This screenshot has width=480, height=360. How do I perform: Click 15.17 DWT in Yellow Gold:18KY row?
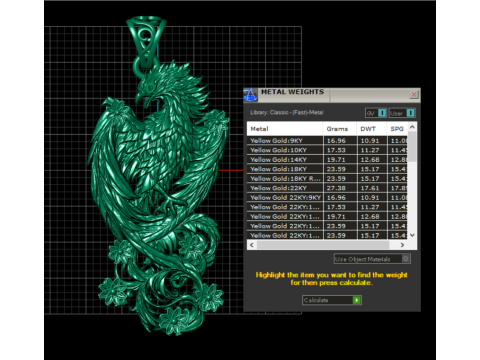370,169
